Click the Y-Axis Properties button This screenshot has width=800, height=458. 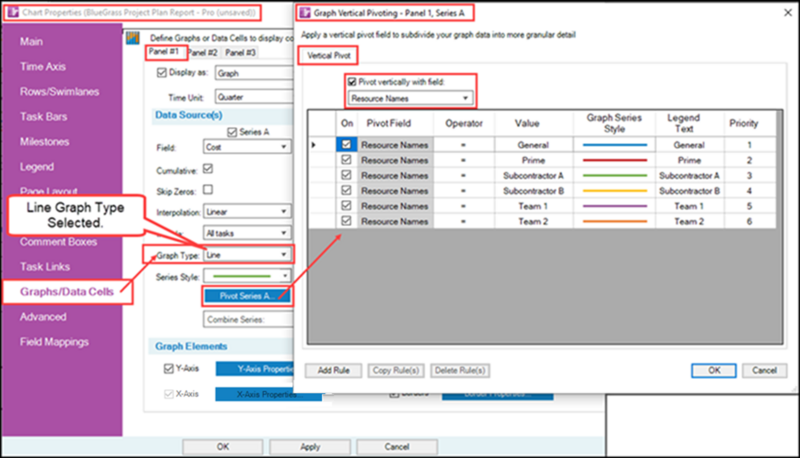pos(255,369)
